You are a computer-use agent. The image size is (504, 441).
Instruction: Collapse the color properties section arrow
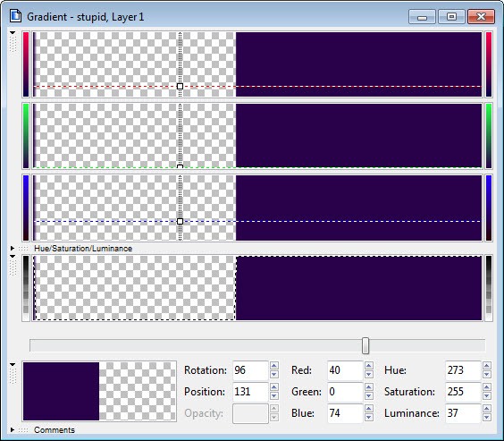point(13,364)
